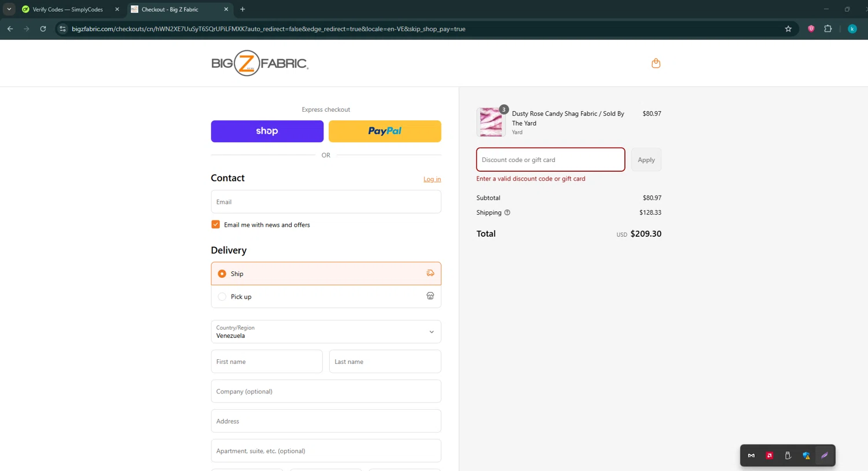This screenshot has width=868, height=471.
Task: Select the Ship delivery option
Action: [326, 274]
